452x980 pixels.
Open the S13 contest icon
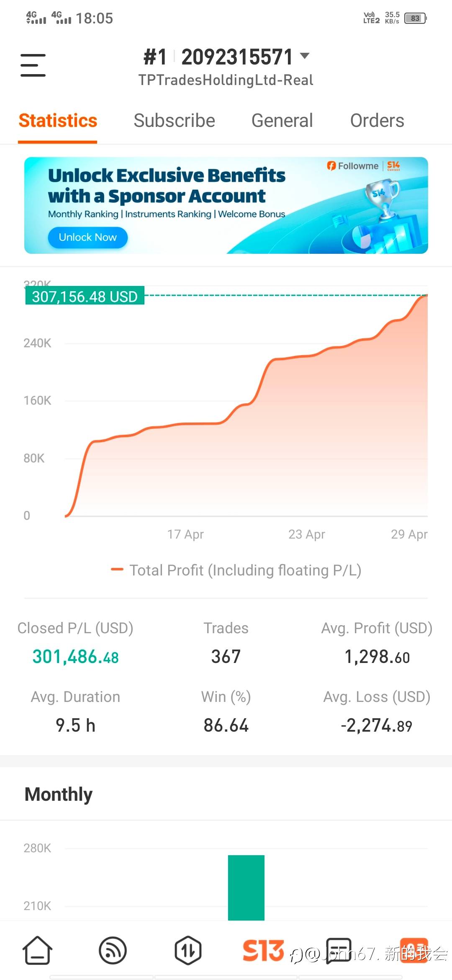pos(263,950)
